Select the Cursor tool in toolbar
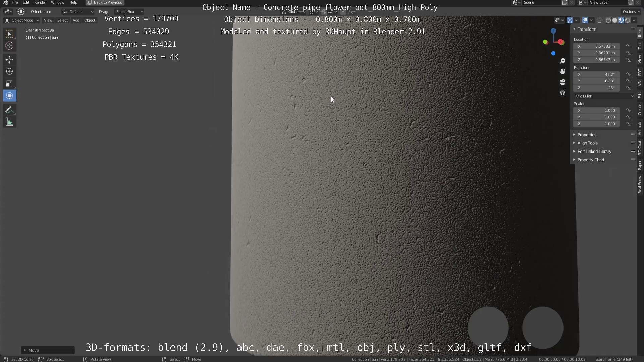Image resolution: width=644 pixels, height=362 pixels. click(9, 46)
